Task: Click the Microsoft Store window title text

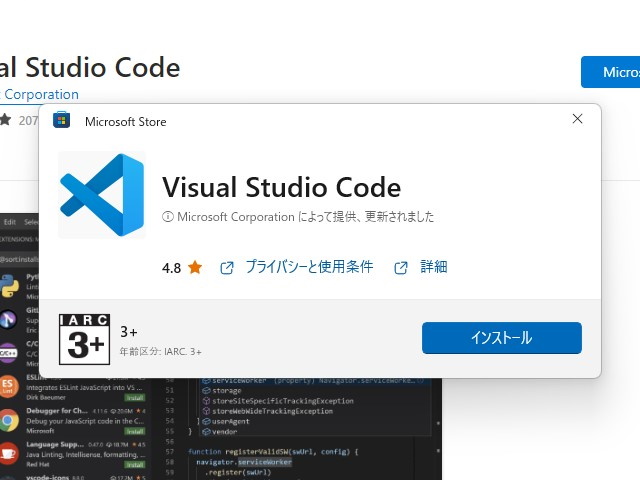Action: tap(126, 122)
